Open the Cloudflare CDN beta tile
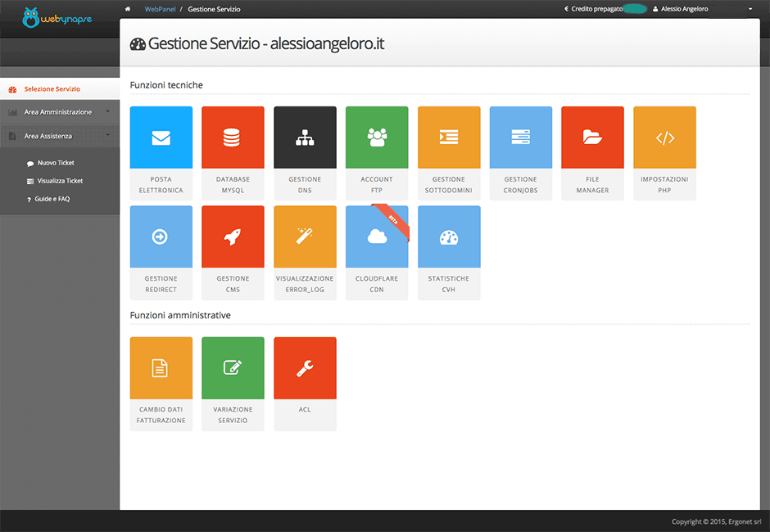The height and width of the screenshot is (532, 770). click(x=377, y=237)
